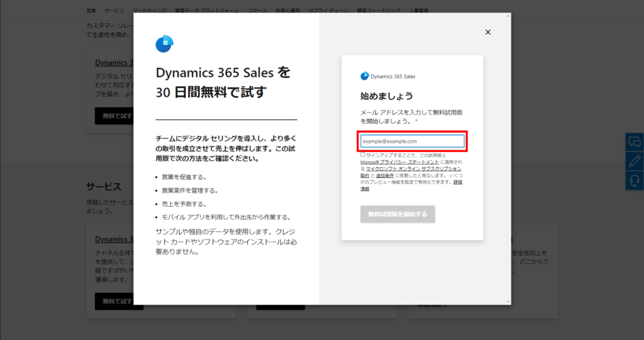Screen dimensions: 644x340
Task: Open the chat icon on right sidebar
Action: pos(635,142)
